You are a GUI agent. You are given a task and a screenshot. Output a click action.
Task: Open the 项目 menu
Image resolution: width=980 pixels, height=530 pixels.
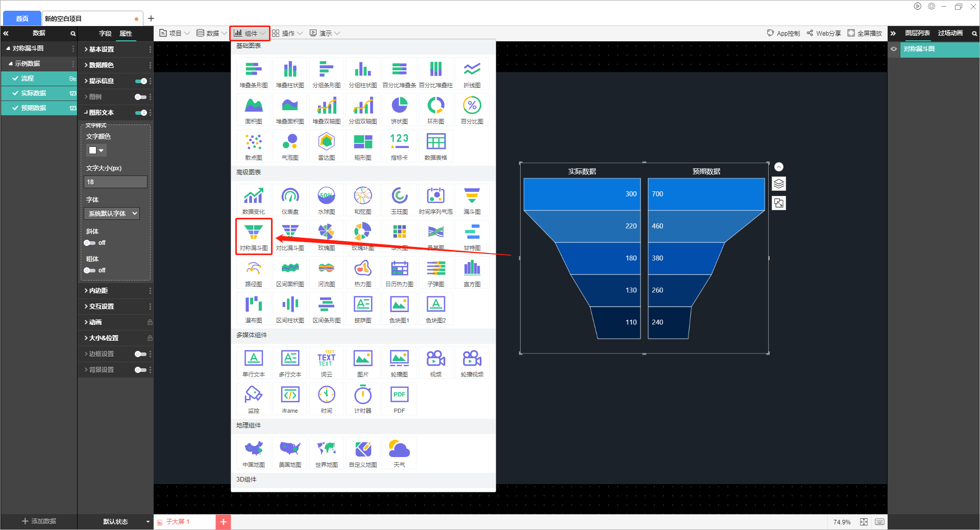(x=175, y=33)
